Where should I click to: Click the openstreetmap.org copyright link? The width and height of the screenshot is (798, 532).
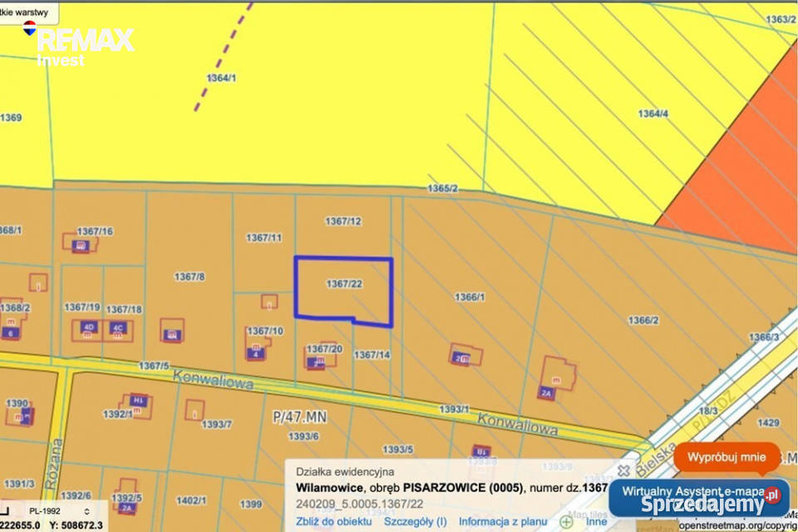pyautogui.click(x=738, y=525)
